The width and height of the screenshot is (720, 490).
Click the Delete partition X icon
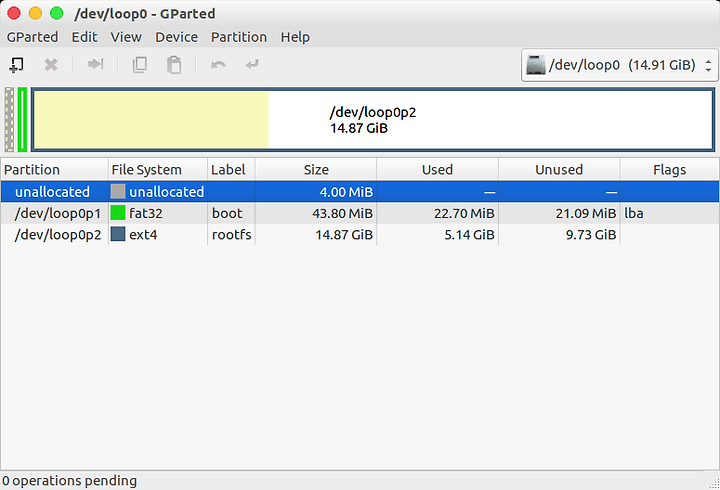tap(51, 65)
